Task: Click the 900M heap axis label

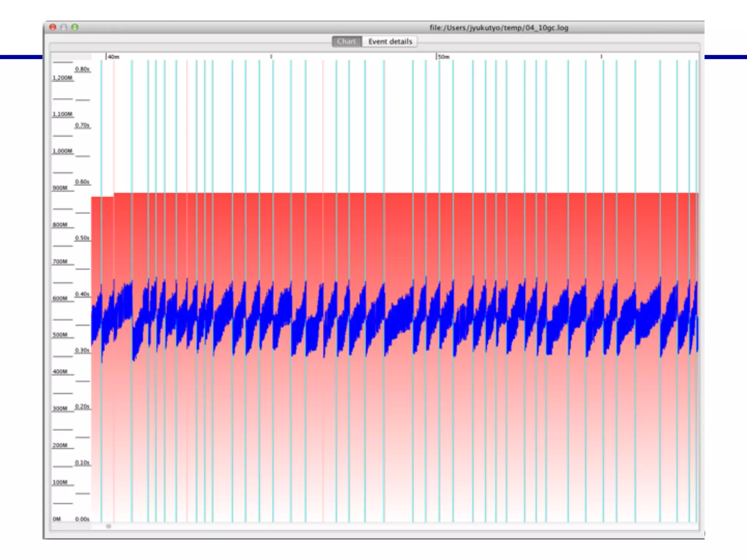Action: coord(60,188)
